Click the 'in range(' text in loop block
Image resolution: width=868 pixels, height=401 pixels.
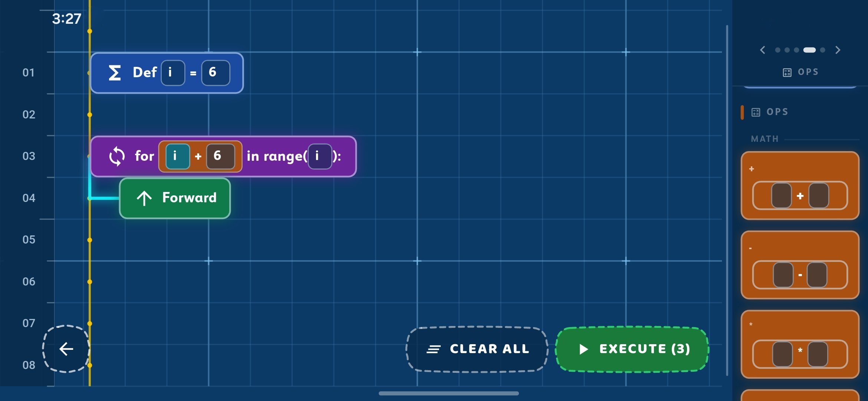[277, 156]
